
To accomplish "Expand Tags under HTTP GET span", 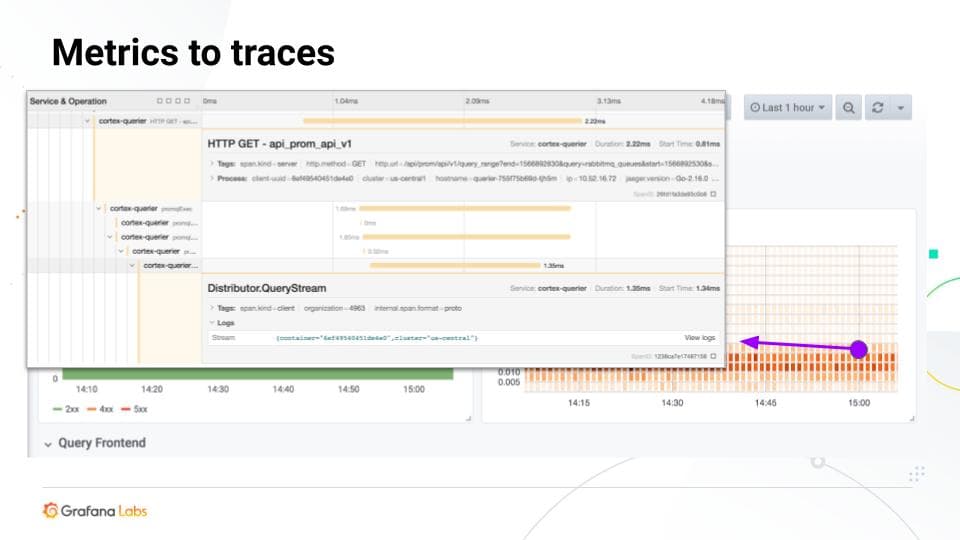I will (x=212, y=164).
